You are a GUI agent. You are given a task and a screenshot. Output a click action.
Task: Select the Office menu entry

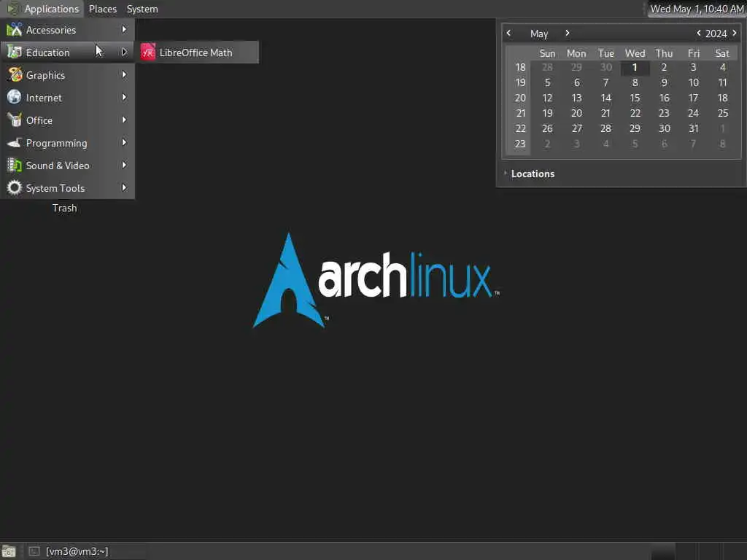68,120
